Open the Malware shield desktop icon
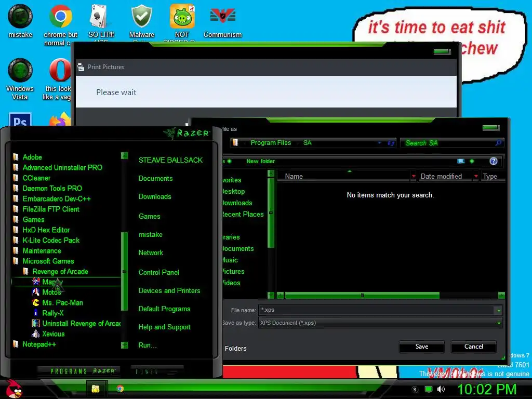The width and height of the screenshot is (532, 399). pos(141,21)
